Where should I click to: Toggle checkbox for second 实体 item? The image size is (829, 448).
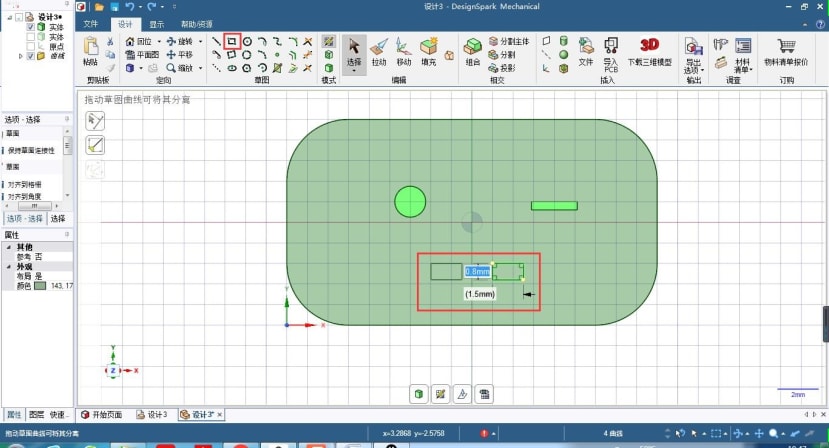tap(30, 37)
